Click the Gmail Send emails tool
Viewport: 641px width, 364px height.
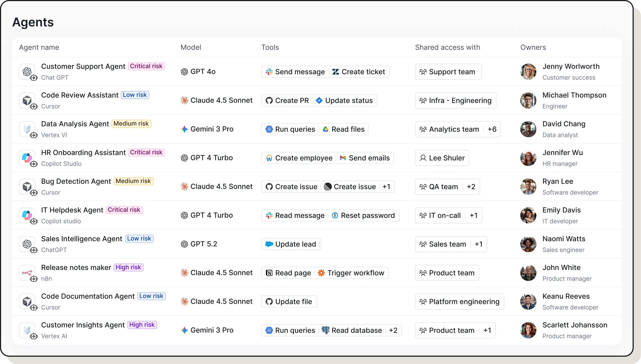pos(365,158)
